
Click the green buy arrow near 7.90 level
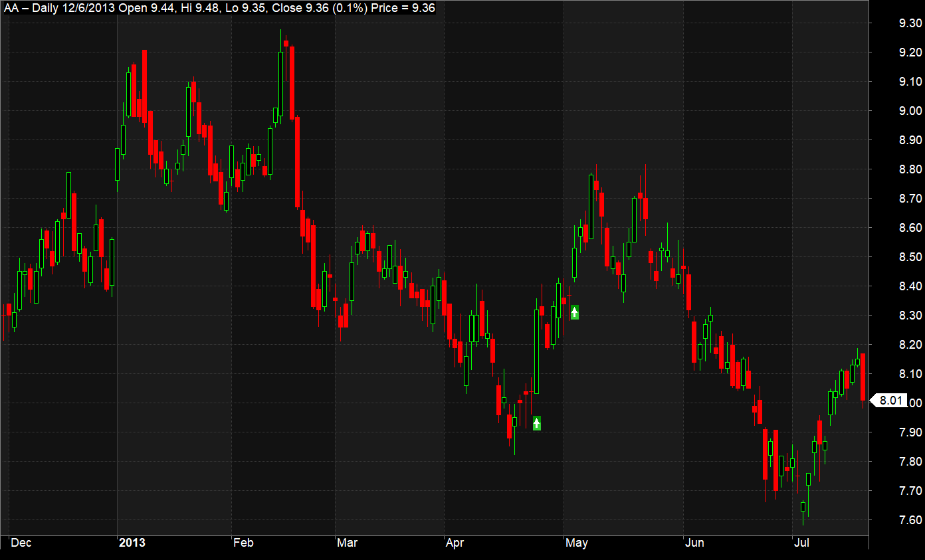tap(537, 422)
